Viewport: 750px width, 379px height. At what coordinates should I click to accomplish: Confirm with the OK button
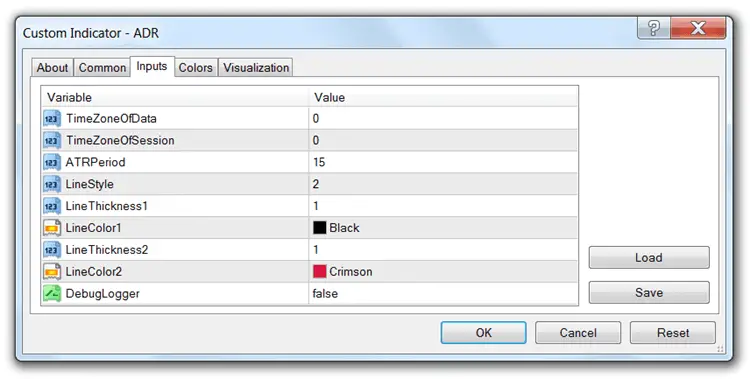[x=484, y=333]
